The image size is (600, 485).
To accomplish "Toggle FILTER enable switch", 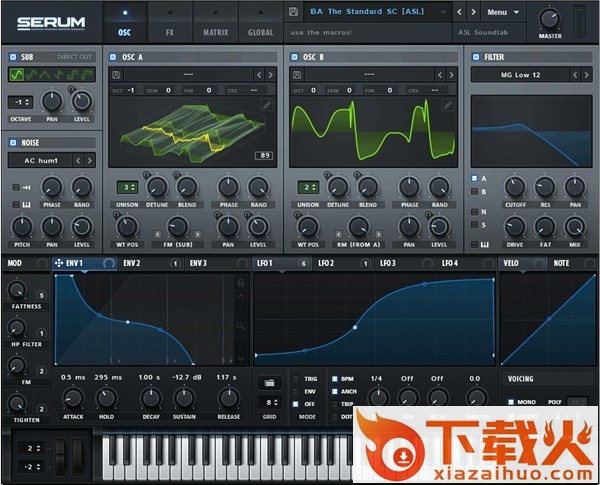I will (476, 57).
